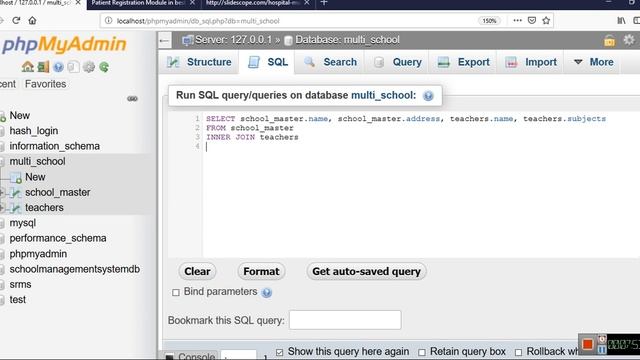Show site information icon in address bar
Screen dimensions: 640x360
(x=108, y=20)
